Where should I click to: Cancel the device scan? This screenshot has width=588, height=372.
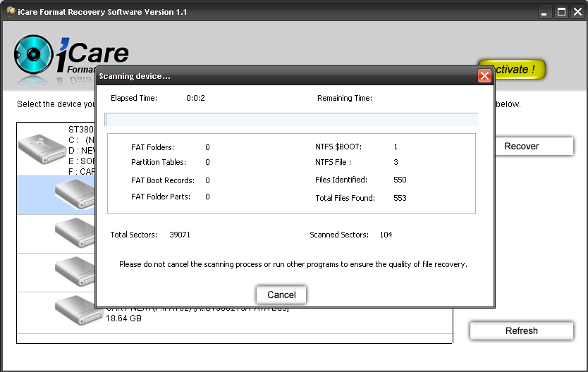point(281,294)
